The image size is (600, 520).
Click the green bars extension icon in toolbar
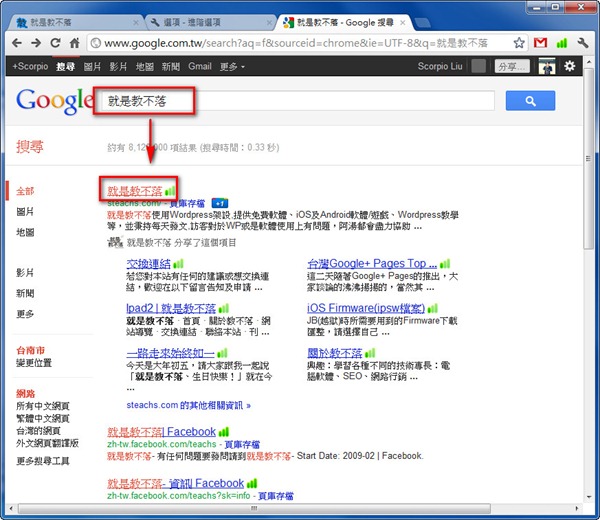[562, 43]
